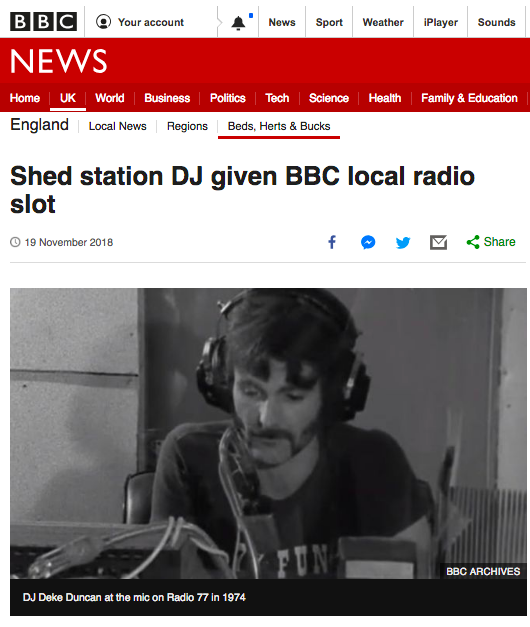Click the BBC logo
This screenshot has width=530, height=627.
coord(43,22)
